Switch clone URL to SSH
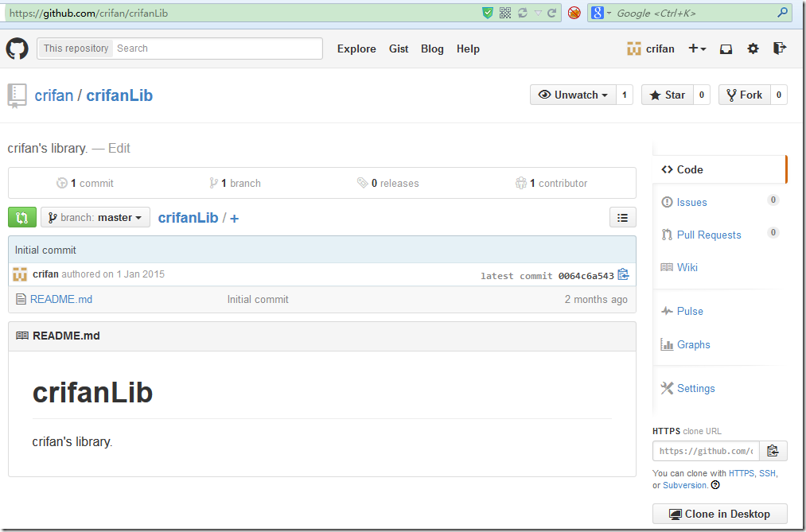The height and width of the screenshot is (532, 806). coord(768,473)
